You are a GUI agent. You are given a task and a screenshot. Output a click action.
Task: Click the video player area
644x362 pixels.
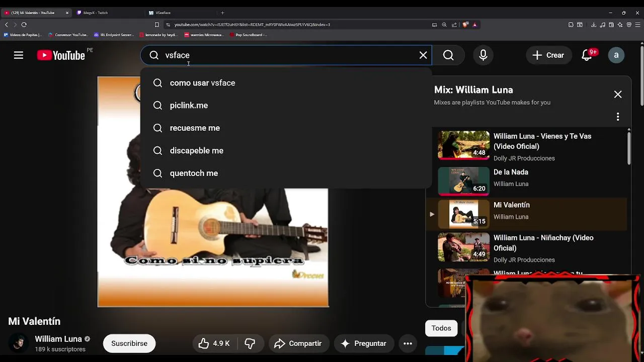(213, 191)
